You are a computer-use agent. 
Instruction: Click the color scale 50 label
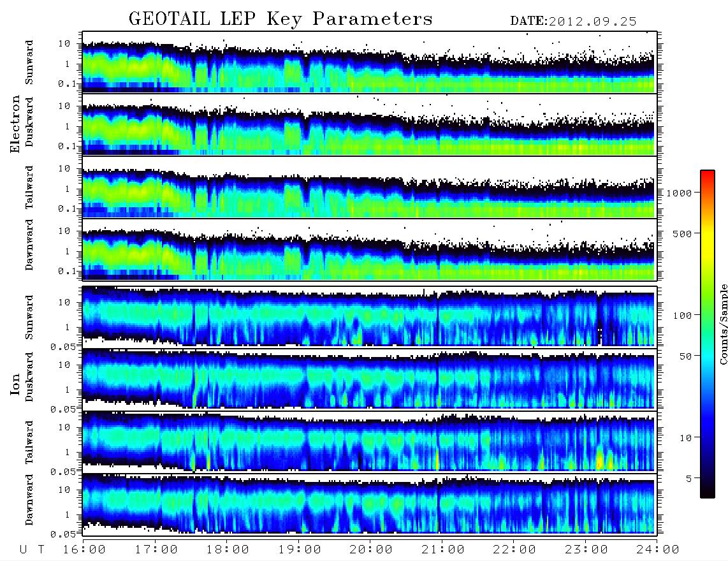(x=685, y=356)
